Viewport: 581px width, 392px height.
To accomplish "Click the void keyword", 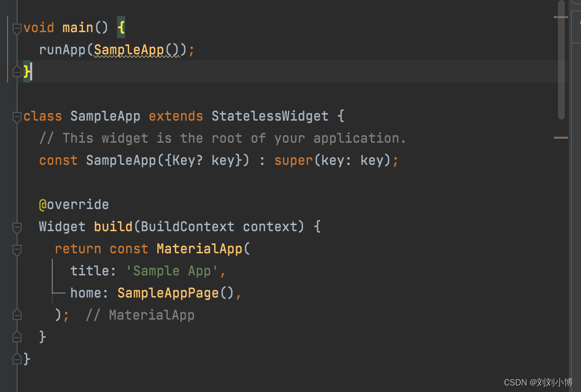I will [39, 28].
